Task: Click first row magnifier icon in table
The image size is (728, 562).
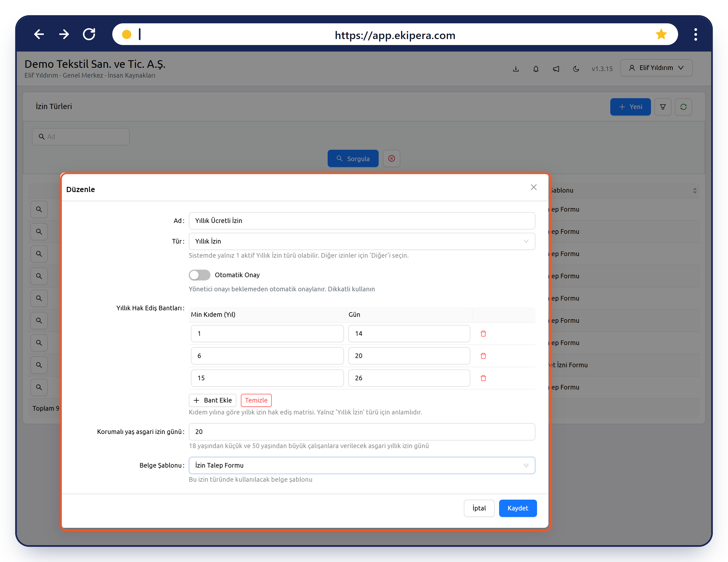Action: [x=39, y=209]
